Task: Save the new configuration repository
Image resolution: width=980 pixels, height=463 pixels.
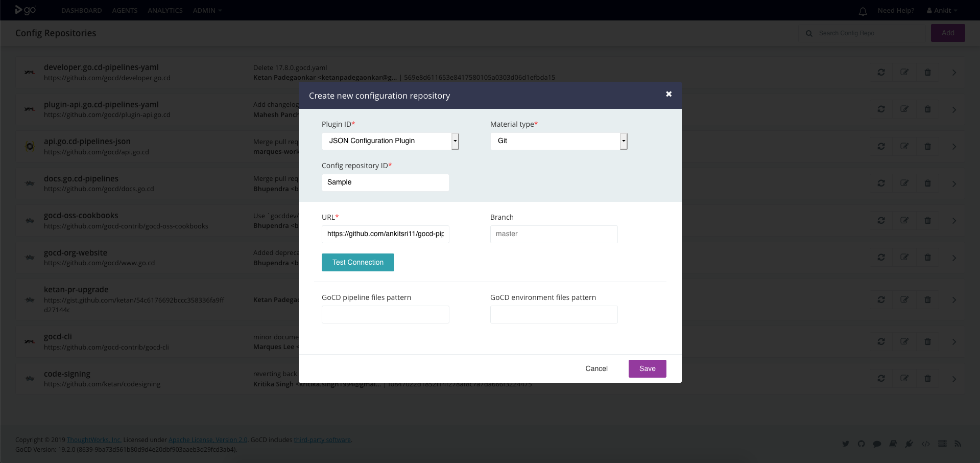Action: 647,368
